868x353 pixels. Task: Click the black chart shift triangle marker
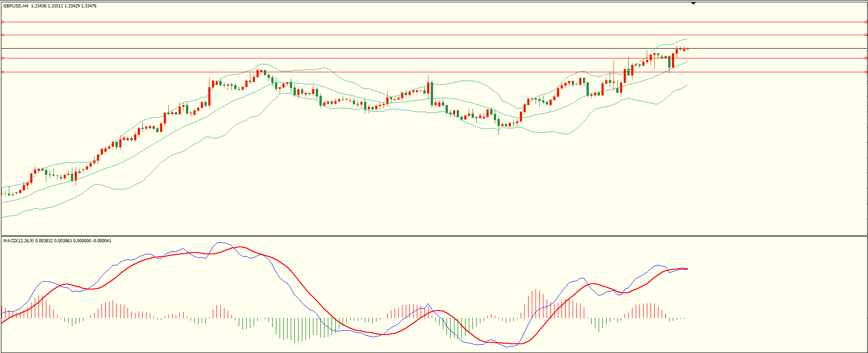693,3
